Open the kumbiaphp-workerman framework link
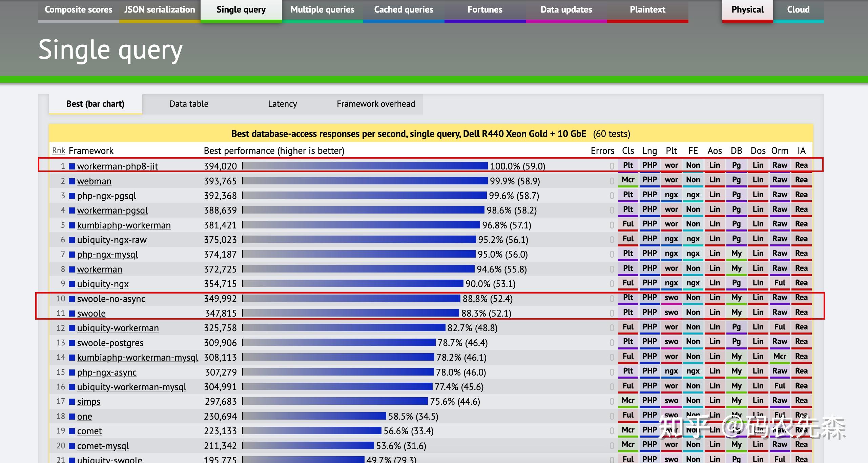This screenshot has width=868, height=463. [x=124, y=225]
